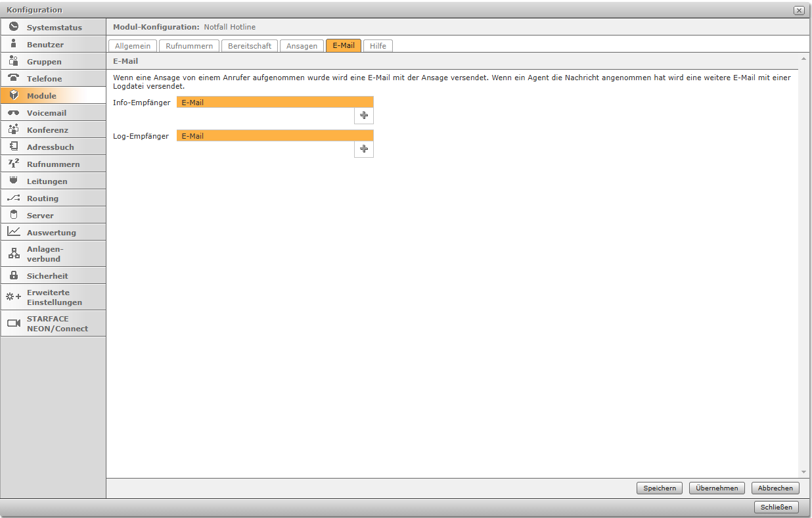Click Abbrechen to cancel changes

point(775,488)
